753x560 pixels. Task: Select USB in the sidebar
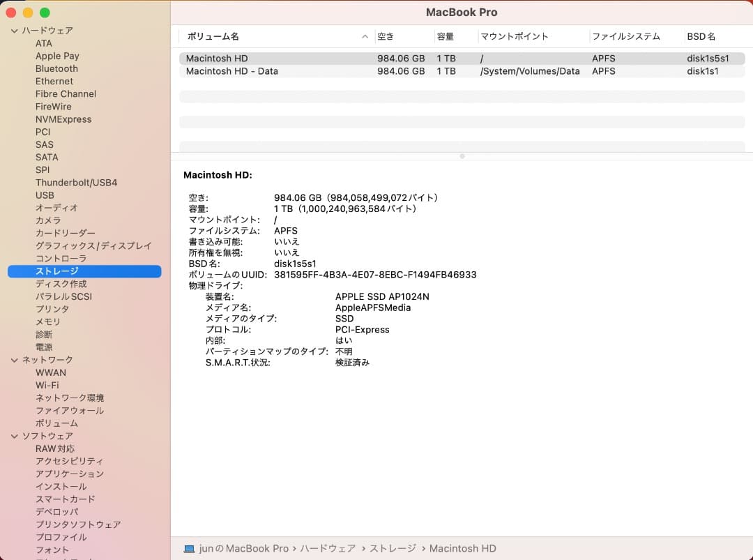(x=45, y=195)
